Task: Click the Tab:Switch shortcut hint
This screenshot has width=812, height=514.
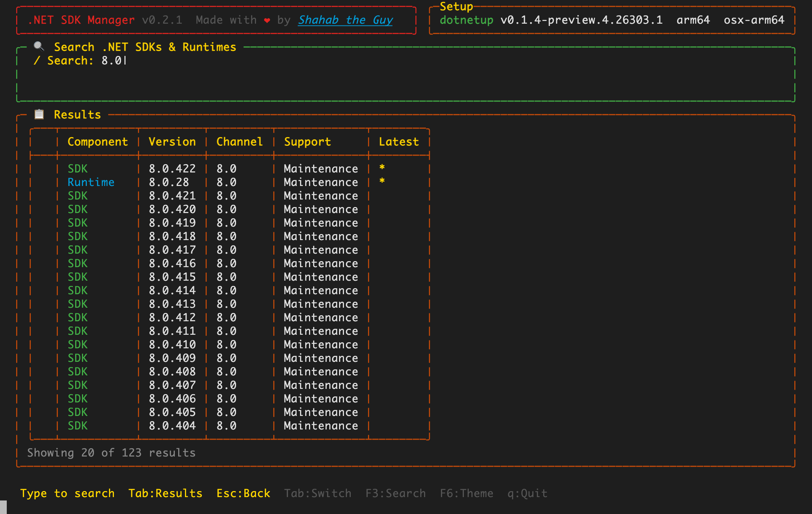Action: coord(318,493)
